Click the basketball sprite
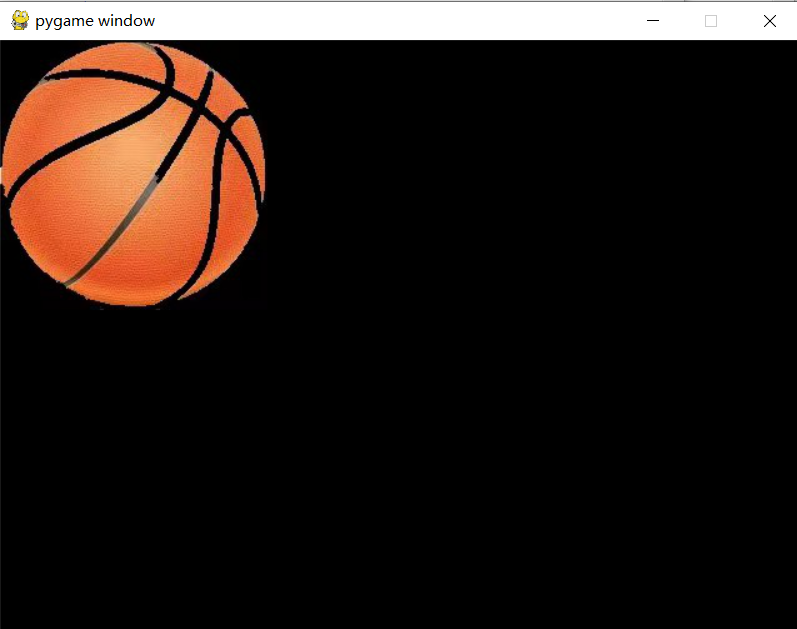 (134, 174)
